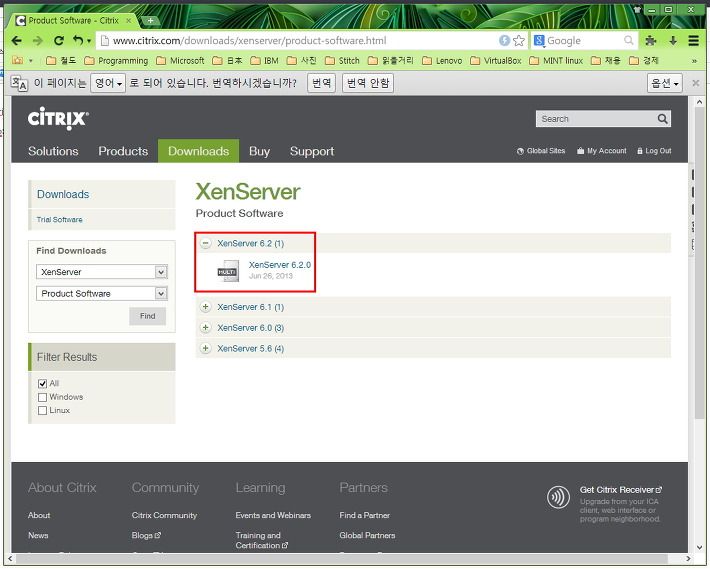Click the do-not-translate button
The height and width of the screenshot is (569, 710).
coord(368,83)
